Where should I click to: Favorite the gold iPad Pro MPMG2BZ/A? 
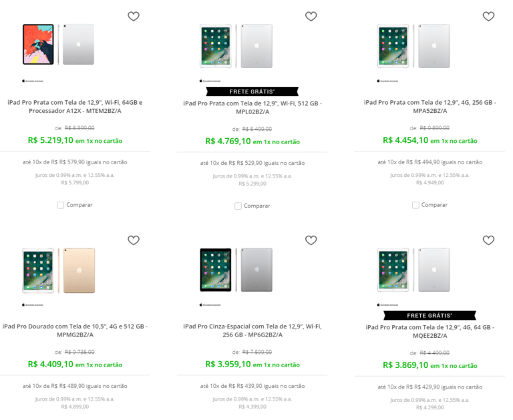click(x=134, y=240)
